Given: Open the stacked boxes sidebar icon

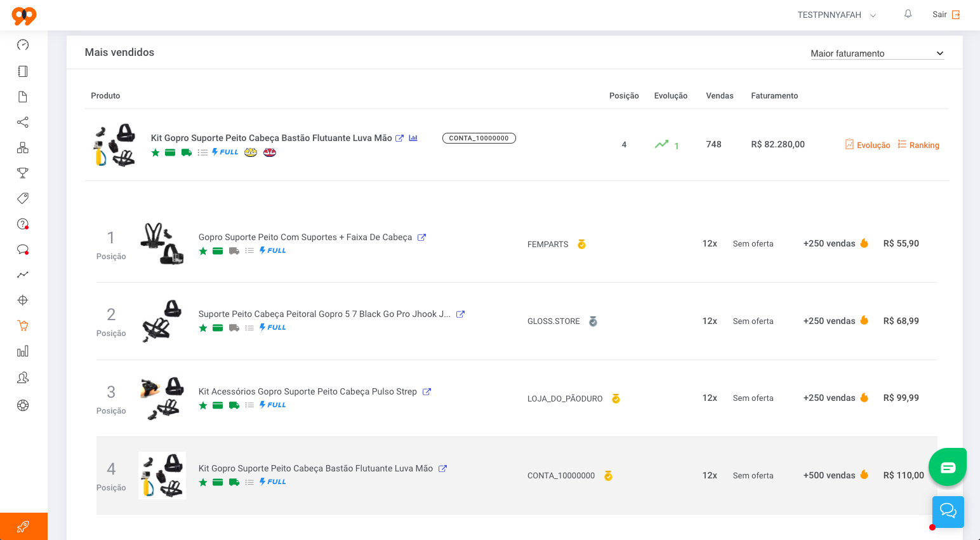Looking at the screenshot, I should point(23,147).
